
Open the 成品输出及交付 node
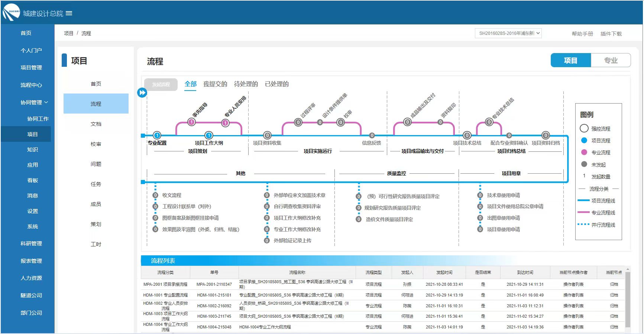[x=408, y=122]
